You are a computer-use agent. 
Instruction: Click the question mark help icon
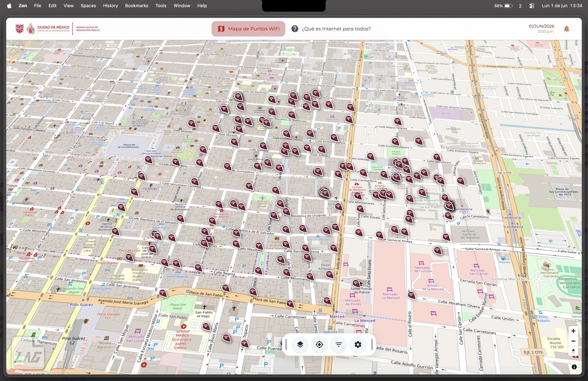click(x=294, y=29)
